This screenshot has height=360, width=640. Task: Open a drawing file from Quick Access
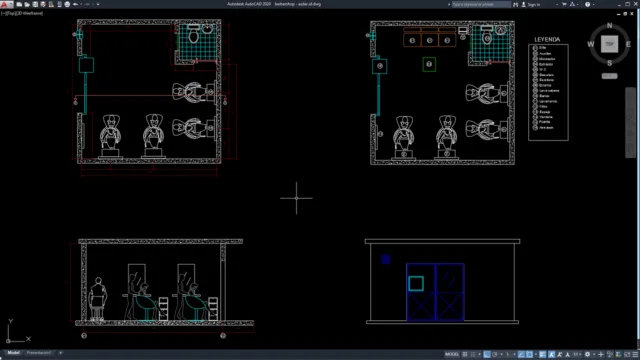point(27,4)
